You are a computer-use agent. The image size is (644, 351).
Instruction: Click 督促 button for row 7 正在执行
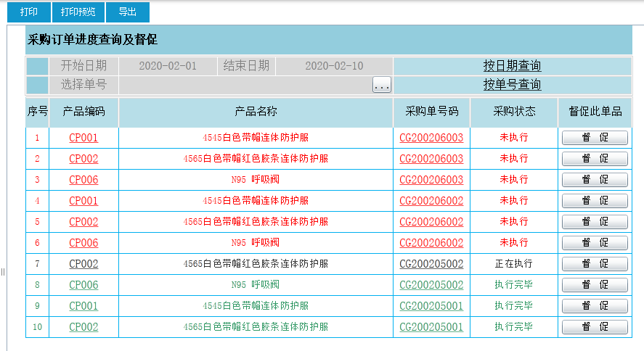595,264
